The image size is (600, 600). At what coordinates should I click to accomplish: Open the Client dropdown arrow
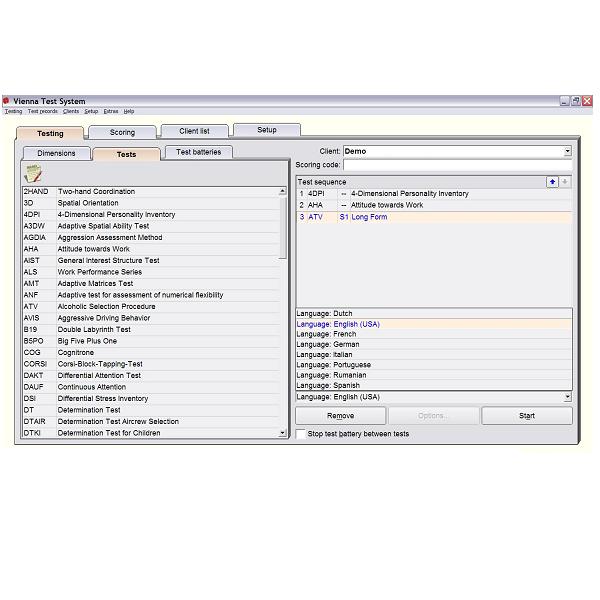567,152
